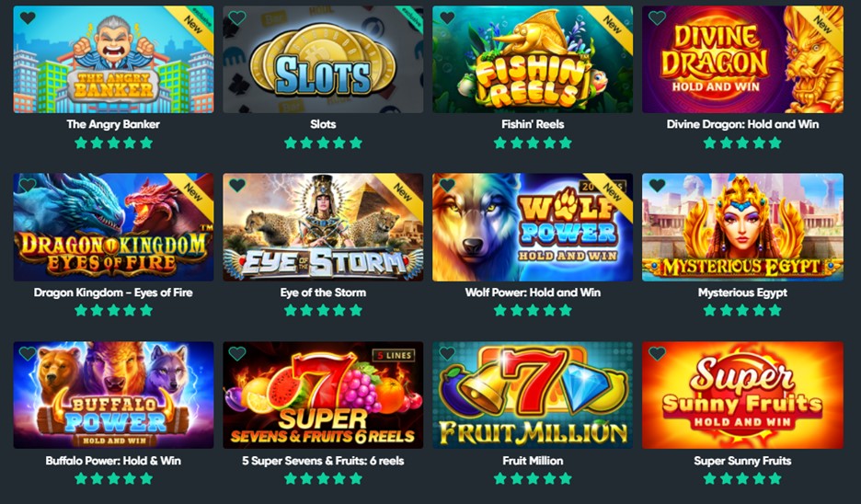Favorite Dragon Kingdom Eyes of Fire heart

[28, 185]
